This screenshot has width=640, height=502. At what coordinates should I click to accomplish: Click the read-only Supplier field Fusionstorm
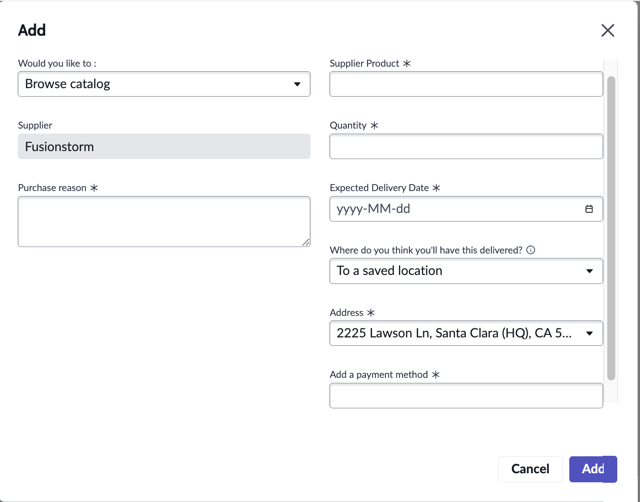click(164, 146)
